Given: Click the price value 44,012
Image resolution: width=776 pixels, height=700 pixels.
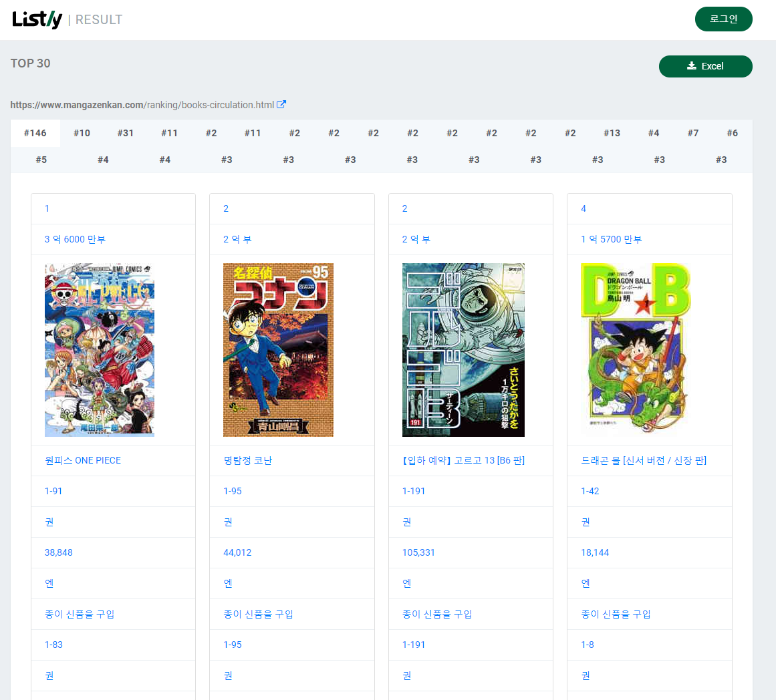Looking at the screenshot, I should tap(237, 552).
